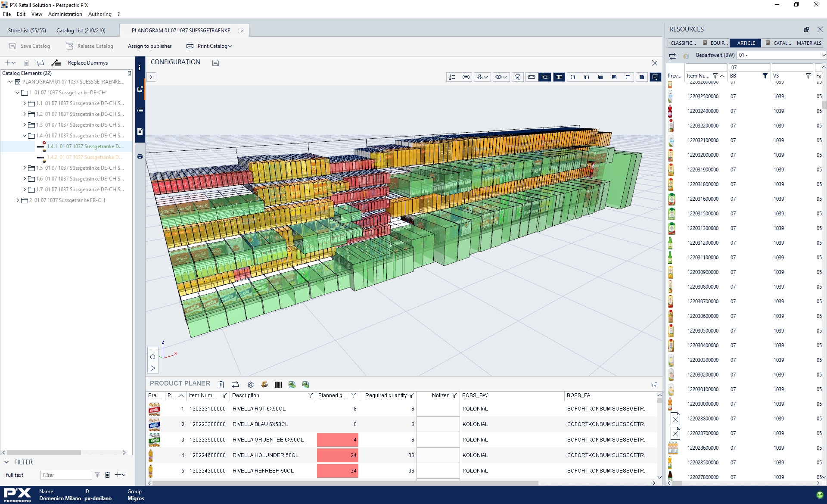
Task: Click the play triangle in 3D view corner
Action: [x=153, y=368]
